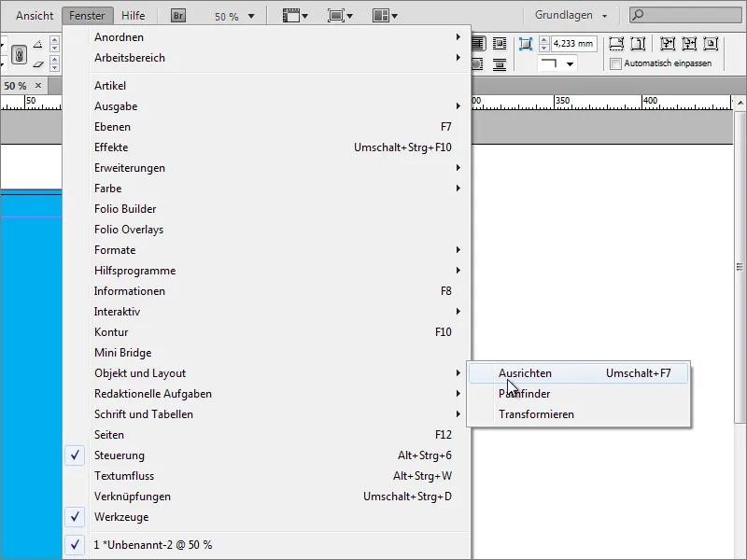Enable the Automatisch einpassen checkbox
The width and height of the screenshot is (747, 560).
point(615,63)
